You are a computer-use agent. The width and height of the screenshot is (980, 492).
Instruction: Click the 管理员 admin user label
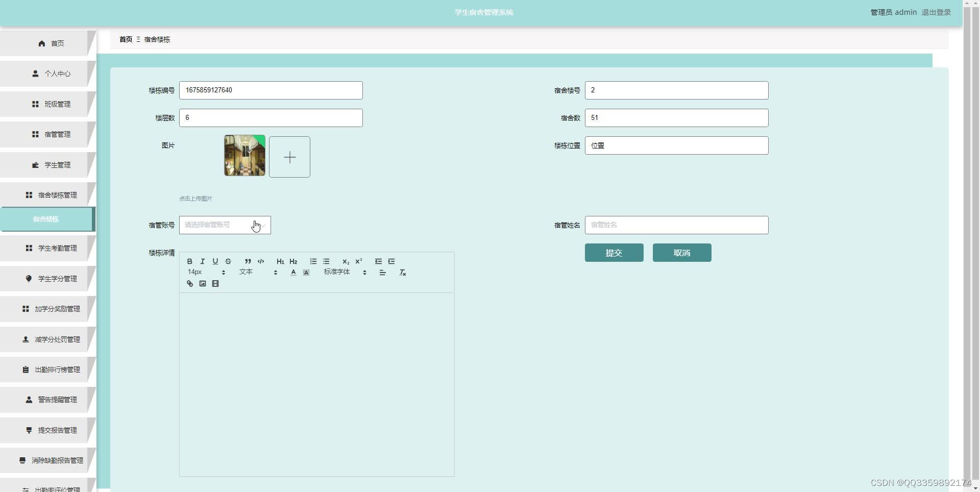pyautogui.click(x=893, y=12)
